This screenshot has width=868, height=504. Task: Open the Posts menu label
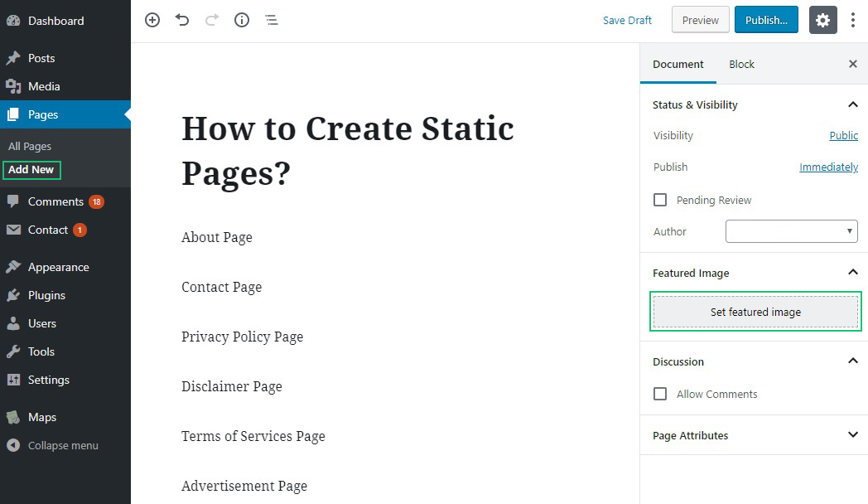tap(41, 58)
